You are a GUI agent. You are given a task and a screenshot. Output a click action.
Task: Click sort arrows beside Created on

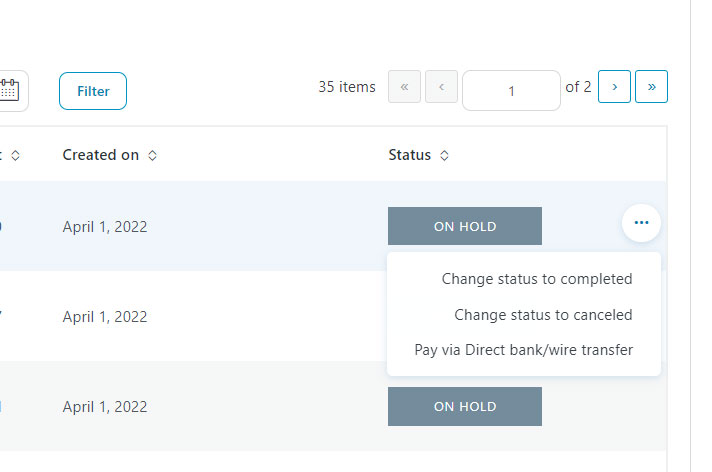153,156
